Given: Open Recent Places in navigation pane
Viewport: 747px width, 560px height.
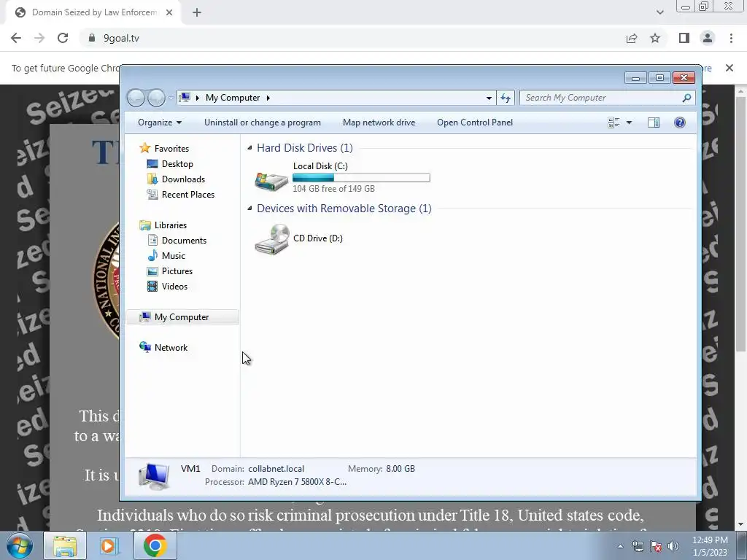Looking at the screenshot, I should tap(188, 194).
